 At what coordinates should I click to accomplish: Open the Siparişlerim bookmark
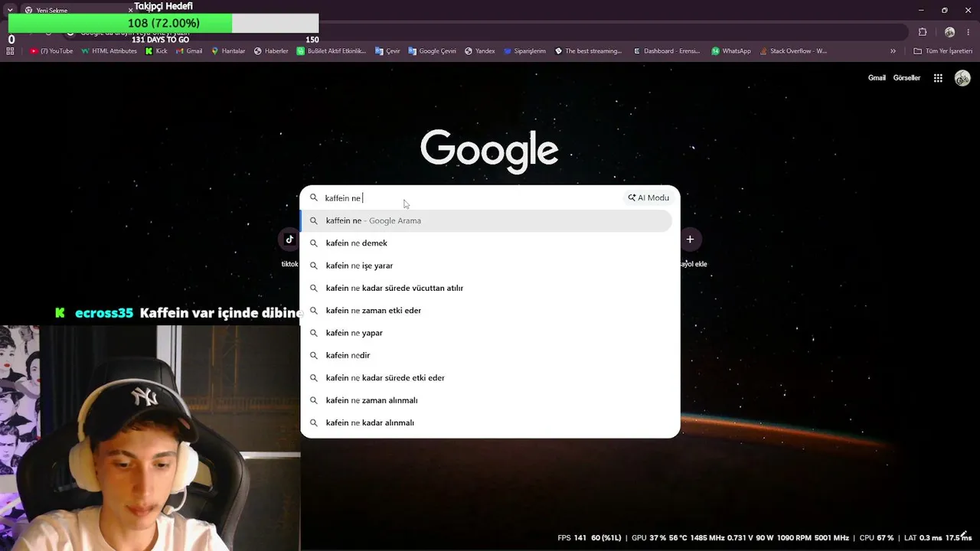(x=524, y=51)
